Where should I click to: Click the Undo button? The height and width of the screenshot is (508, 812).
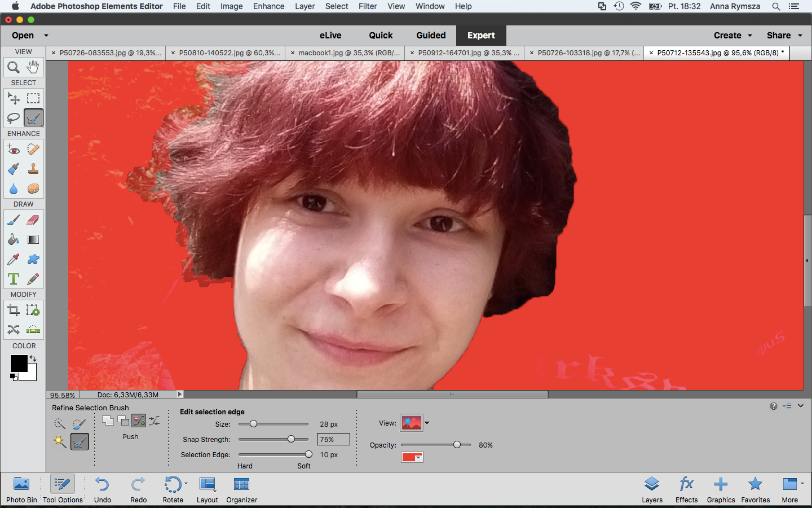tap(103, 489)
